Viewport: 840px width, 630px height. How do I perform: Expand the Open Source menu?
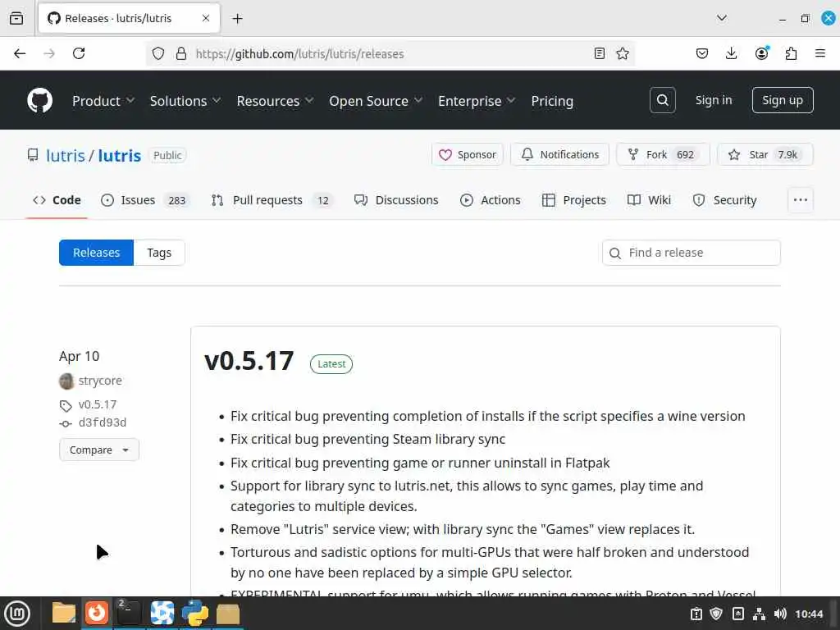pos(376,101)
